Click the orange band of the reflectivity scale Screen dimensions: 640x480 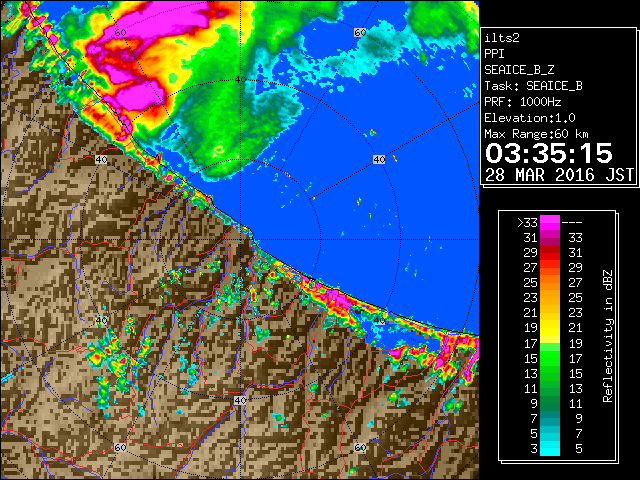(x=550, y=287)
